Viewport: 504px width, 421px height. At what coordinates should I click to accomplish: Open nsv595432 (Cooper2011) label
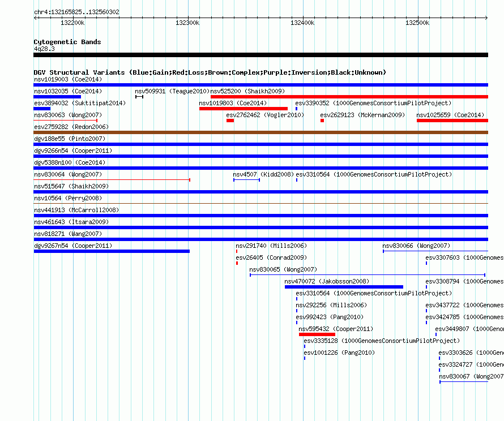[336, 329]
